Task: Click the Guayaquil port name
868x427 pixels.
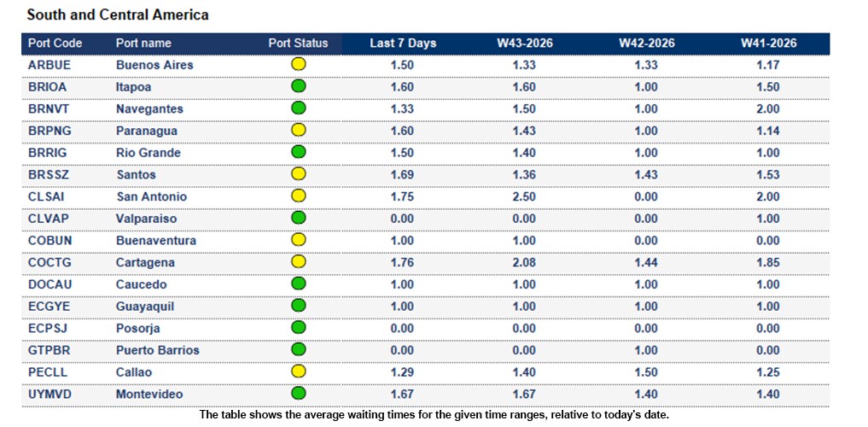Action: tap(145, 307)
